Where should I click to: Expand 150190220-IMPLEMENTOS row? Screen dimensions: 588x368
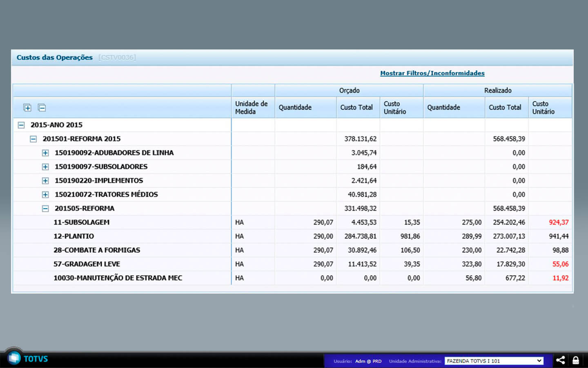click(x=45, y=181)
